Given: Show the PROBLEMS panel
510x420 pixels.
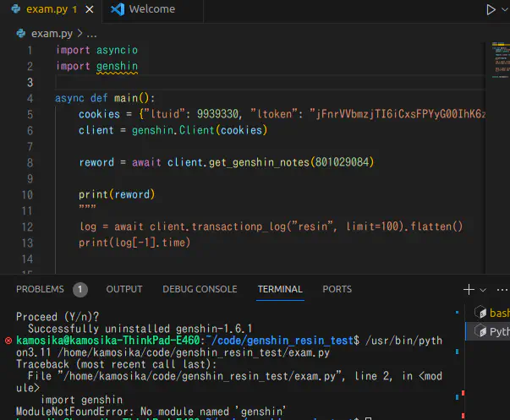Looking at the screenshot, I should [40, 289].
